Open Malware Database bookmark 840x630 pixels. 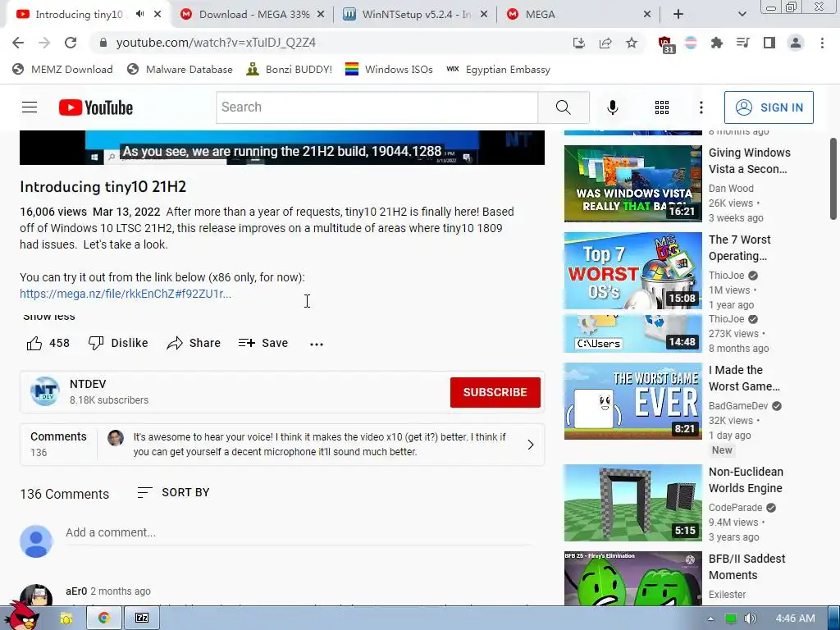point(180,69)
